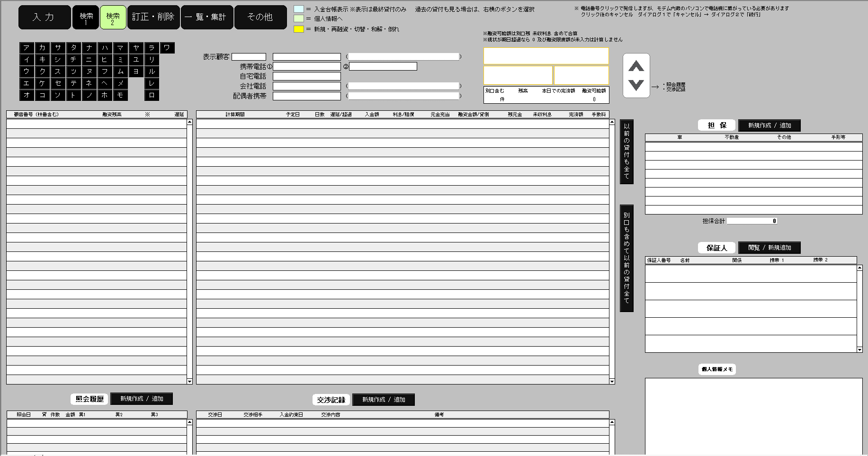
Task: Filter customers by kana ラ
Action: (152, 48)
